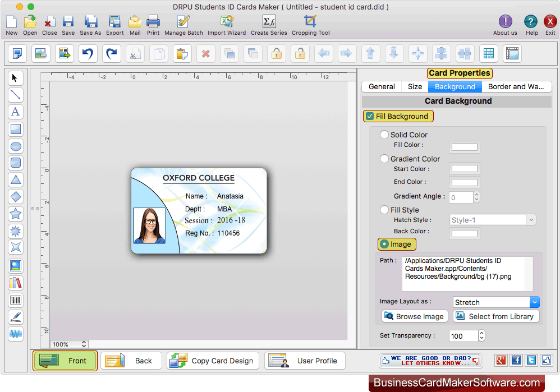Open the Cropping Tool
Viewport: 560px width, 392px height.
310,25
